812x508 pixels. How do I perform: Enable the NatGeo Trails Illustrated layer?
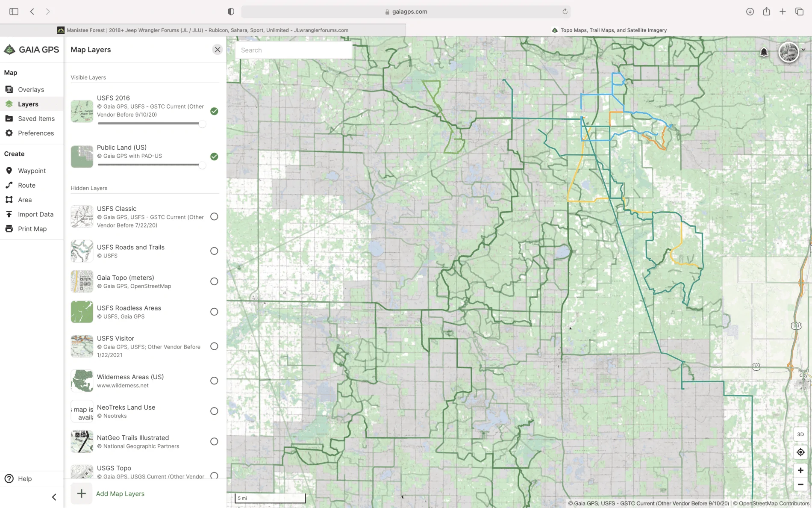pyautogui.click(x=214, y=441)
